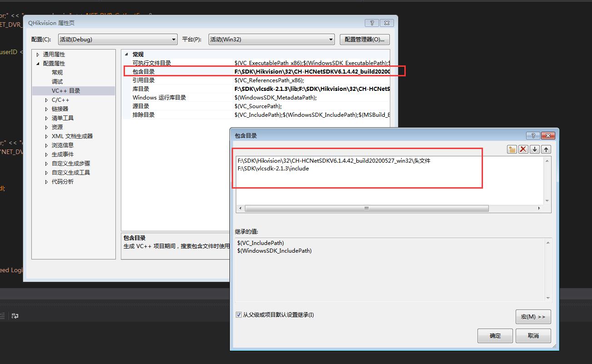Close the QHikvision 属性页 window

[387, 23]
